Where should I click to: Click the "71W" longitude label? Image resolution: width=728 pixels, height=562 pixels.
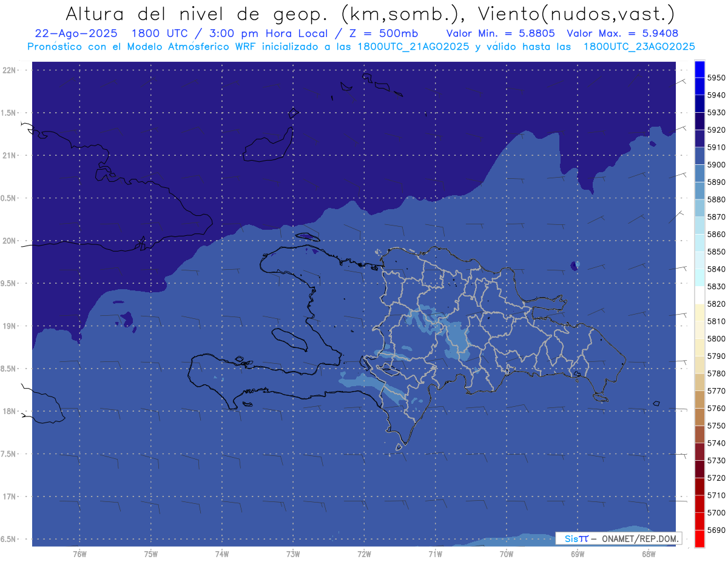435,554
